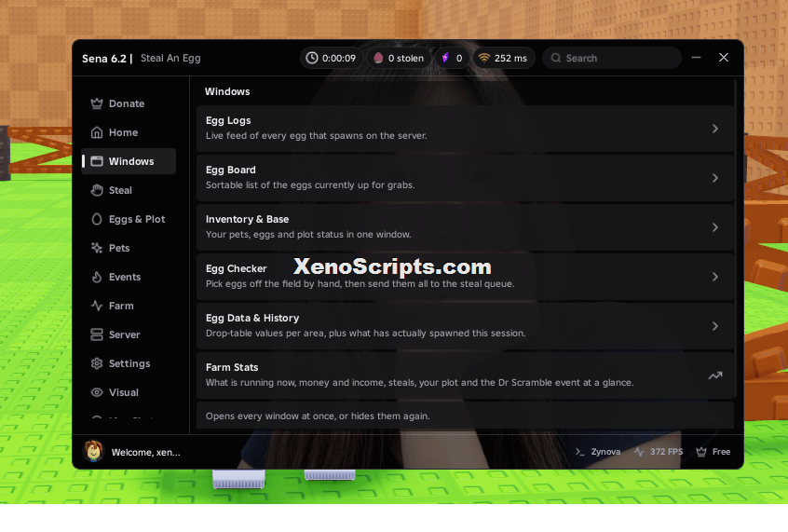788x532 pixels.
Task: Click the Farm activity icon
Action: [97, 306]
